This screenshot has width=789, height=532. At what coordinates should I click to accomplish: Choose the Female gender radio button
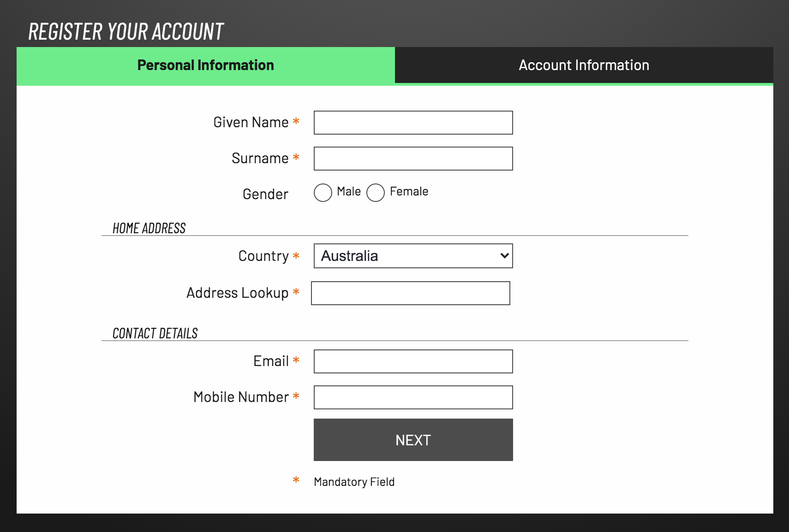point(376,193)
